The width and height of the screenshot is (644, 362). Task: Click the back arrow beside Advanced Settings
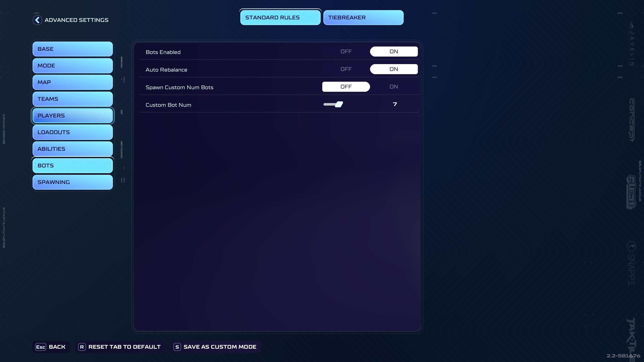(x=37, y=20)
